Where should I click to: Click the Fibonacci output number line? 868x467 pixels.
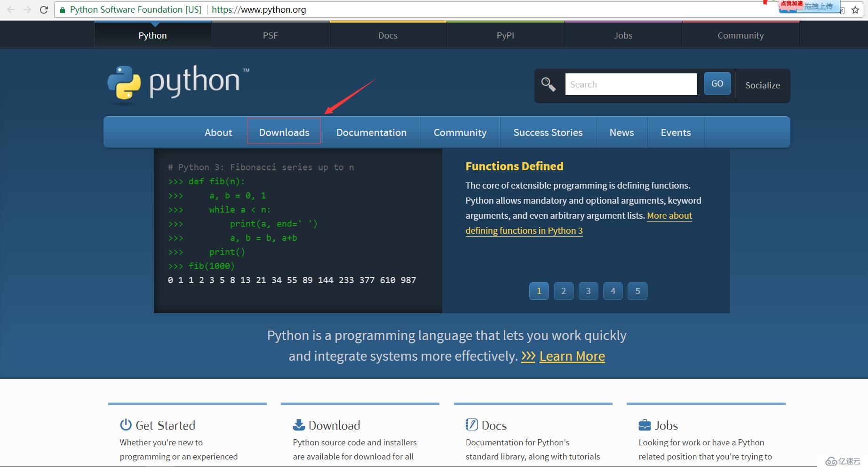(292, 280)
